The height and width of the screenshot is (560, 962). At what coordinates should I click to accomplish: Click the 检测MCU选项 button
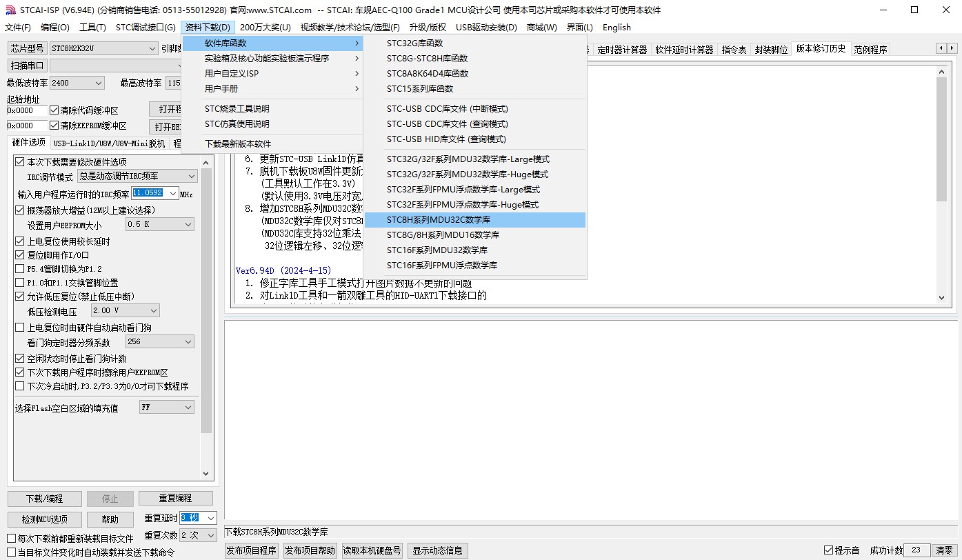tap(45, 519)
